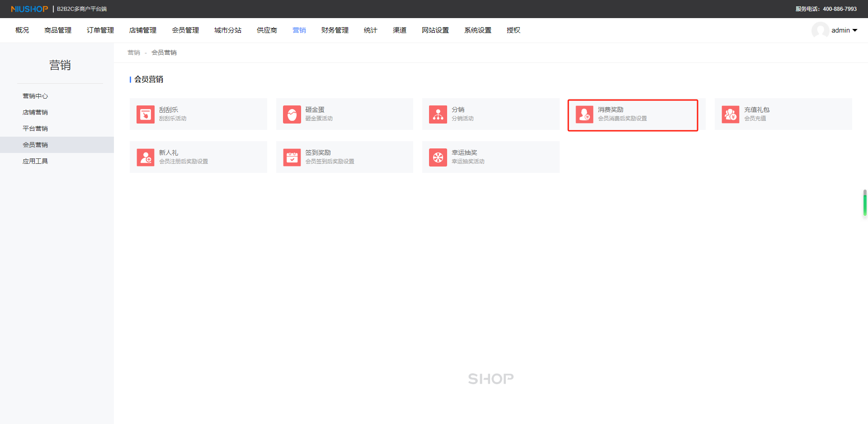Select 平台营销 in the sidebar
This screenshot has width=868, height=424.
click(35, 129)
